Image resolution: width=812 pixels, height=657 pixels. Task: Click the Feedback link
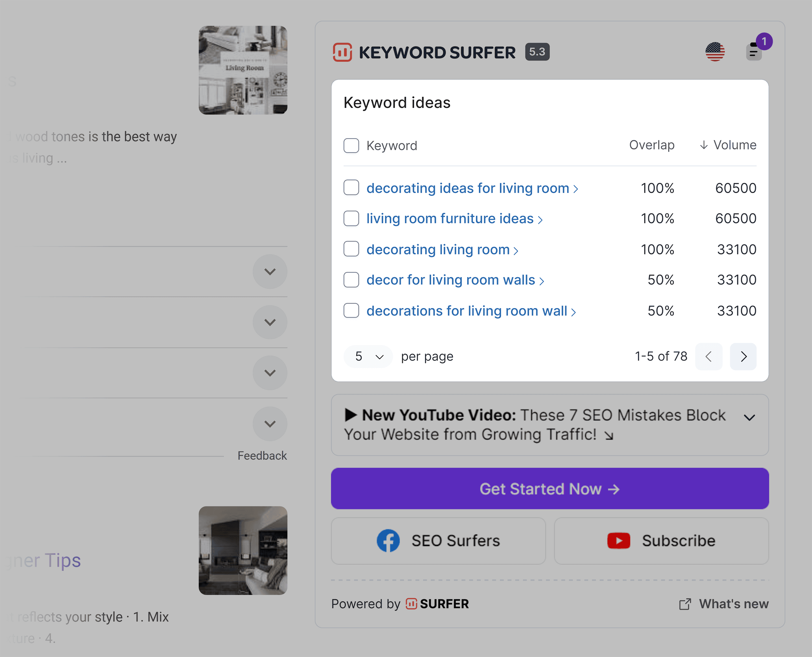pos(262,455)
